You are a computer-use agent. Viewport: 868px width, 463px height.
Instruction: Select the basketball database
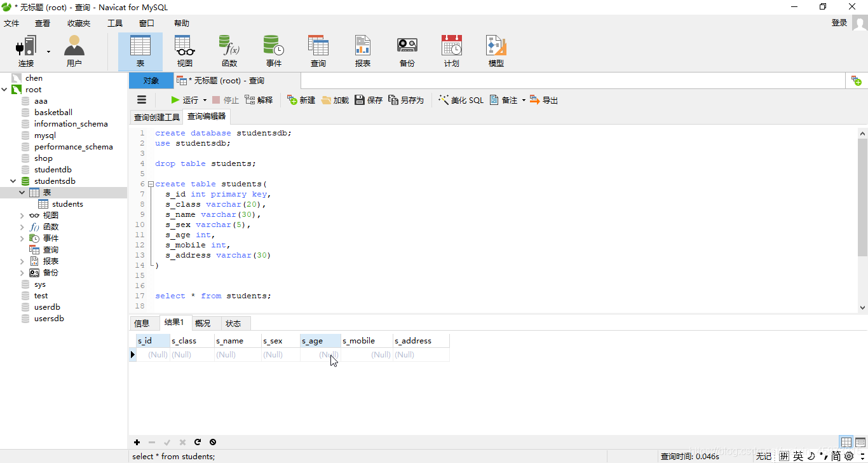(x=53, y=113)
